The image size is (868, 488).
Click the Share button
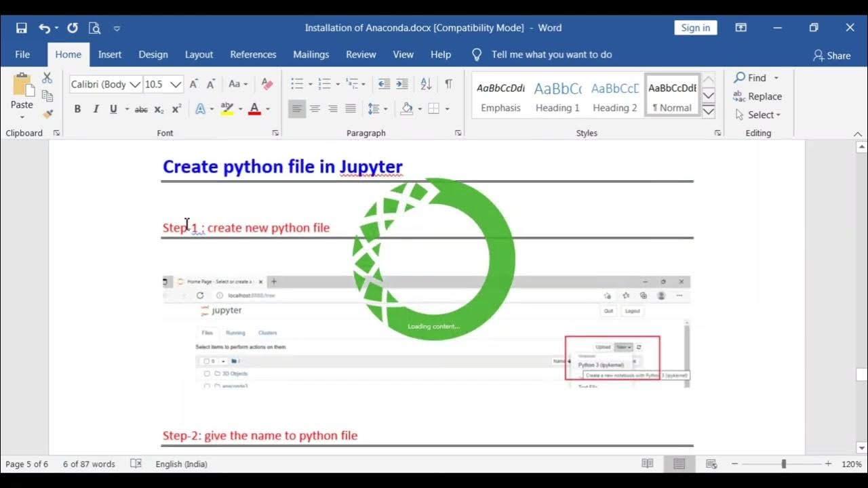tap(832, 56)
